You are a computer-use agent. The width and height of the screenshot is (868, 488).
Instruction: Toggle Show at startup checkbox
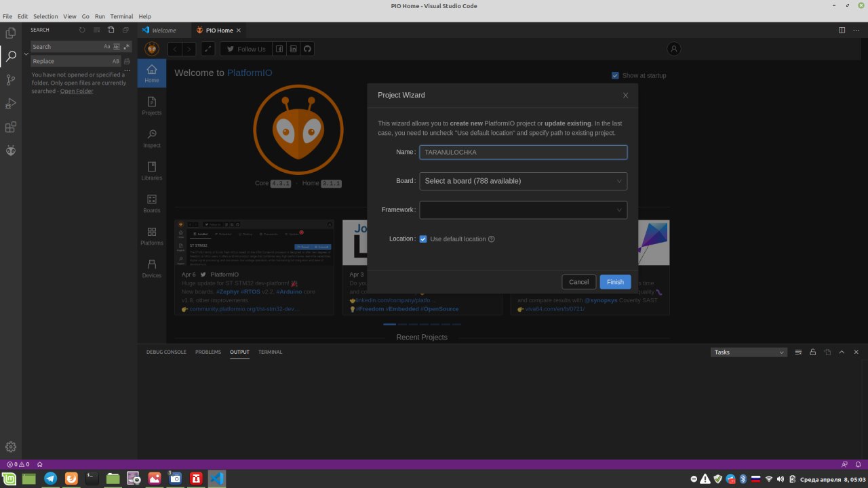tap(615, 75)
